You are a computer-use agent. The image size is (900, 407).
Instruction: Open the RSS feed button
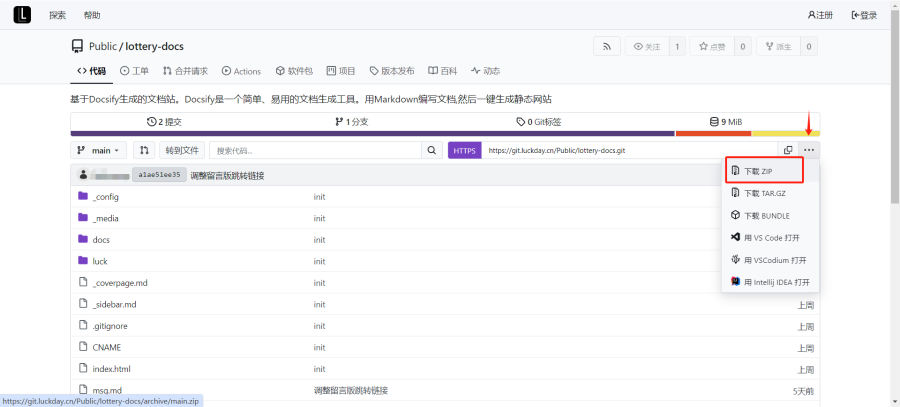pyautogui.click(x=607, y=46)
